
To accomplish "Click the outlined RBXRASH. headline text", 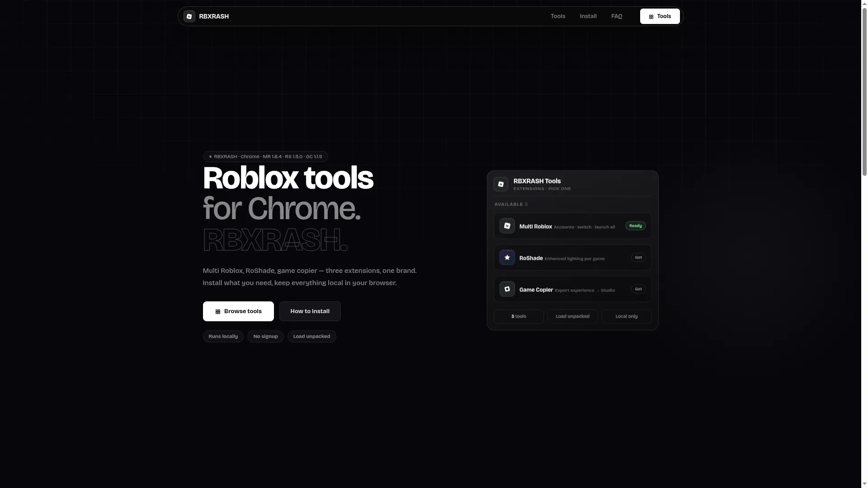I will (275, 239).
